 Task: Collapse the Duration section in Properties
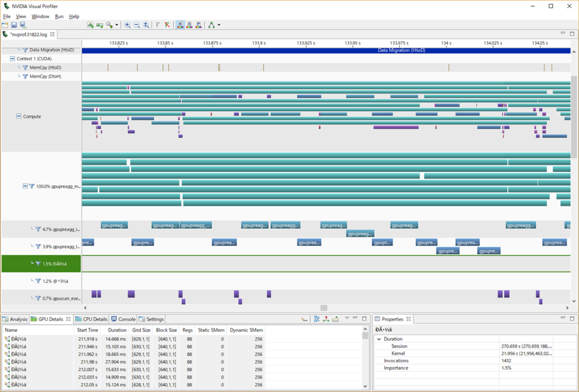point(379,339)
